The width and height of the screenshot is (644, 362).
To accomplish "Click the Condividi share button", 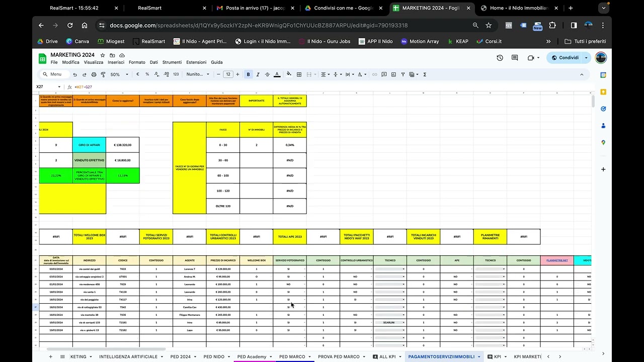I will tap(566, 58).
